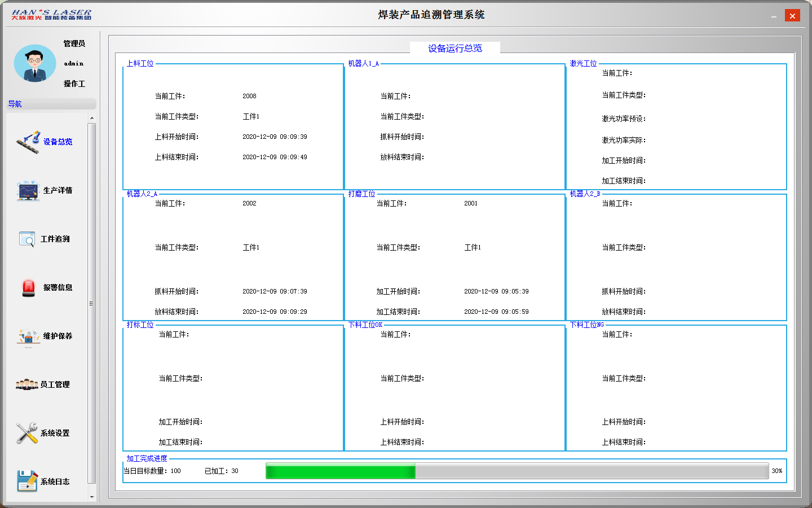Screen dimensions: 812x508
Task: Click 工件1 type value in 打磨工位
Action: [x=473, y=248]
